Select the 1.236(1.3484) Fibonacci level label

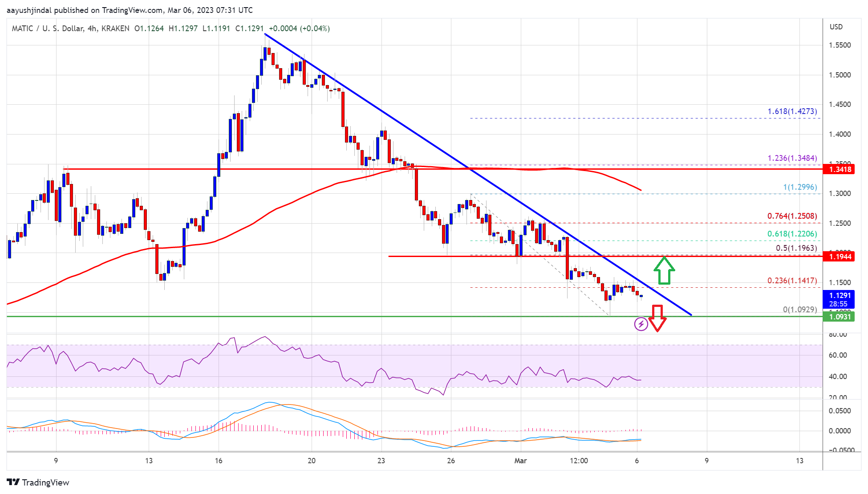click(x=792, y=158)
